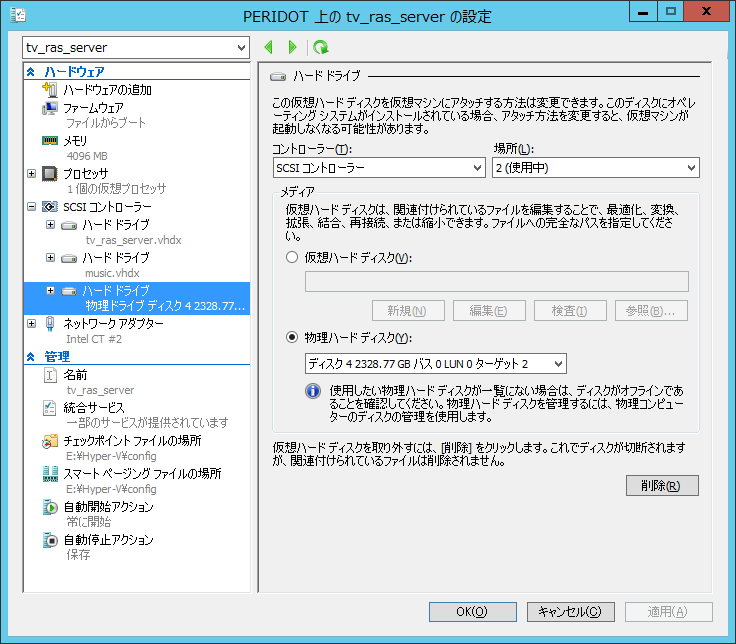
Task: Select メモリ settings item
Action: (x=75, y=141)
